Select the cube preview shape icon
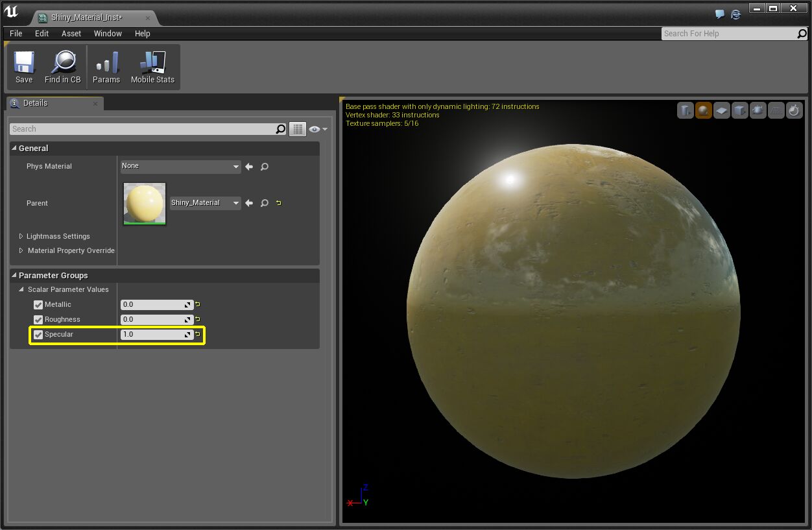This screenshot has width=812, height=530. (740, 111)
